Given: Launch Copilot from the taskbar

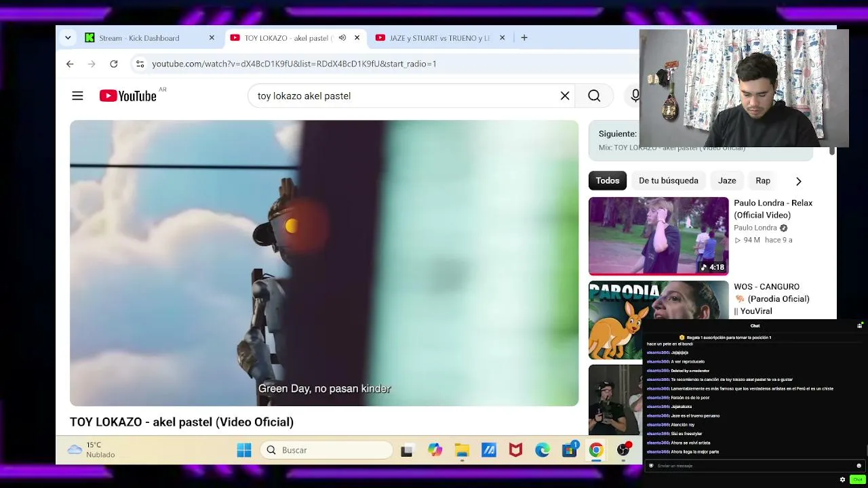Looking at the screenshot, I should (435, 450).
